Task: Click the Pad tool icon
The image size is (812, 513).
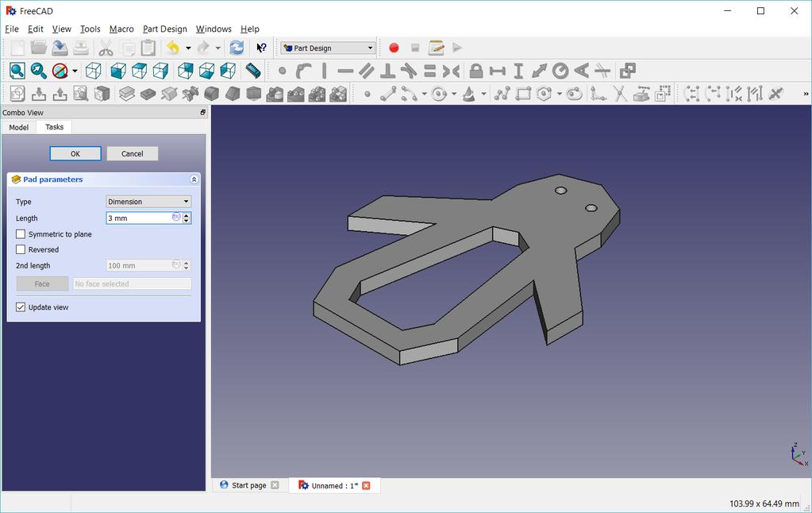Action: 127,94
